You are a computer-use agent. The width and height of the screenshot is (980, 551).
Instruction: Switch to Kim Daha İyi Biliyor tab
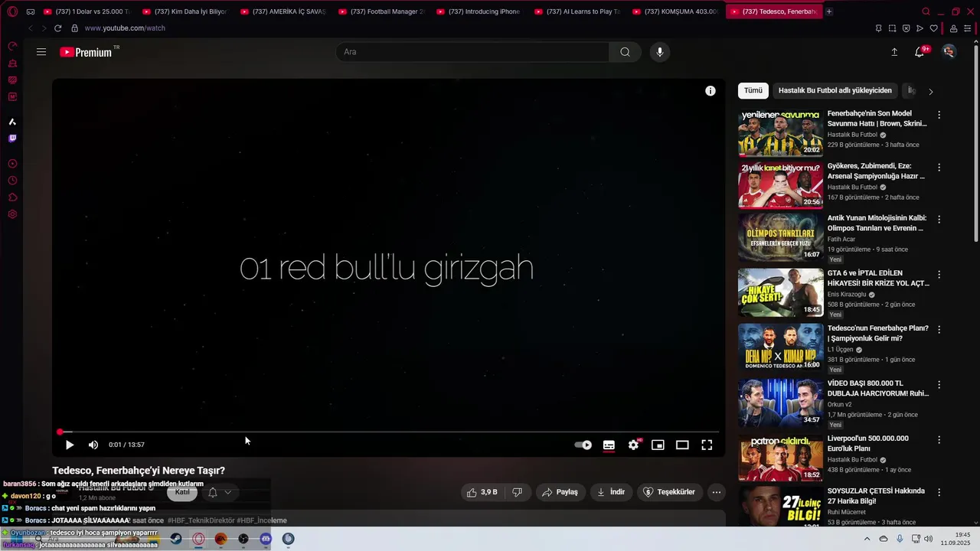click(186, 11)
